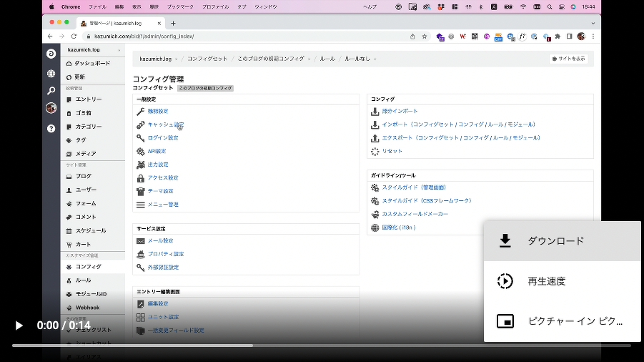Click the grid icon beside ユニット設定

pos(141,317)
